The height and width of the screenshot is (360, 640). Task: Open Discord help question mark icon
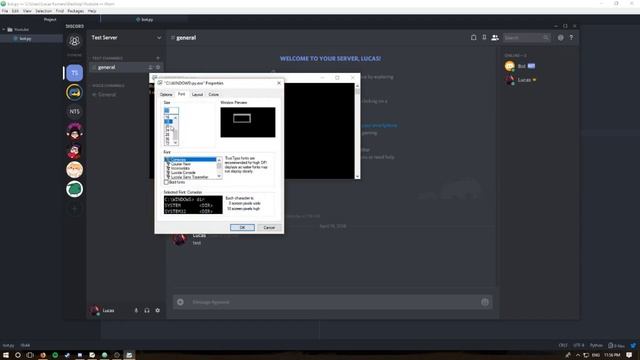click(571, 38)
